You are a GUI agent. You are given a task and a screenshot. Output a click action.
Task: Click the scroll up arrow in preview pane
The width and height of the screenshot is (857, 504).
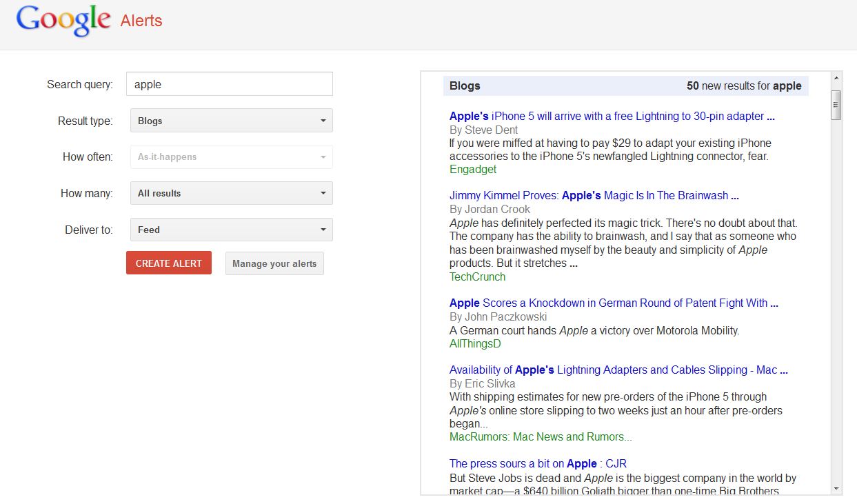[836, 77]
